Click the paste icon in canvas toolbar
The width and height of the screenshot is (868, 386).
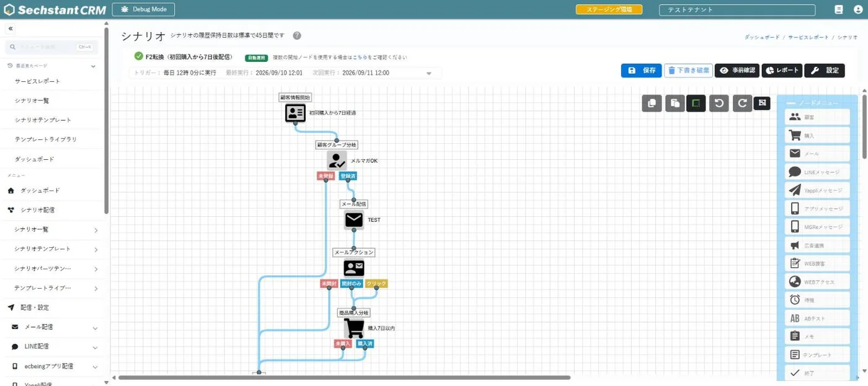[x=675, y=103]
